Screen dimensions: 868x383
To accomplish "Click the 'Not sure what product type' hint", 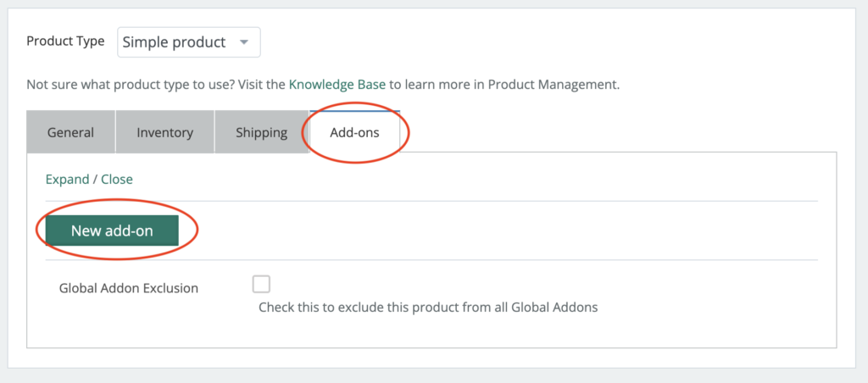I will (127, 85).
